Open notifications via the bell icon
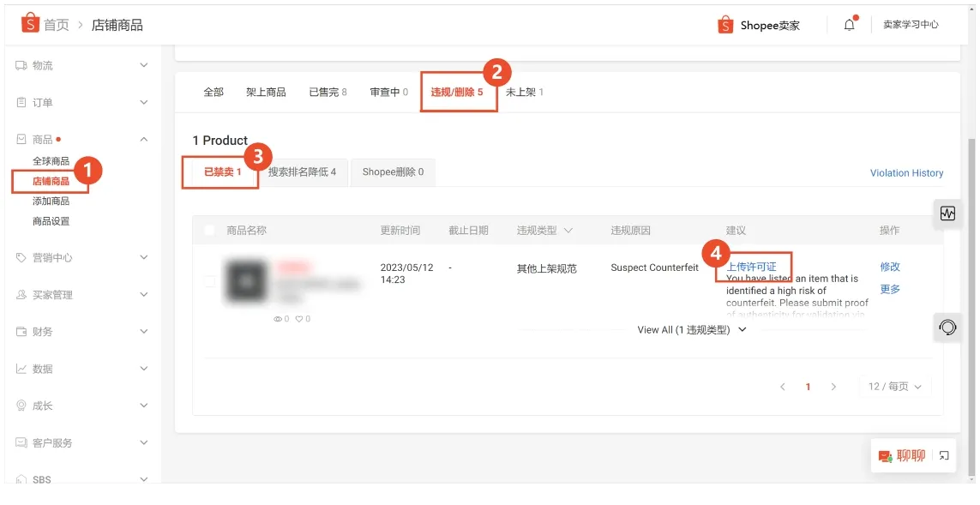 848,24
